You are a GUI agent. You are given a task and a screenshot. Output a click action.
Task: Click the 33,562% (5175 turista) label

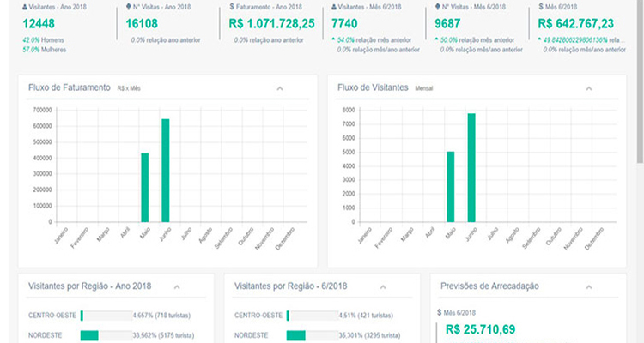[x=163, y=335]
